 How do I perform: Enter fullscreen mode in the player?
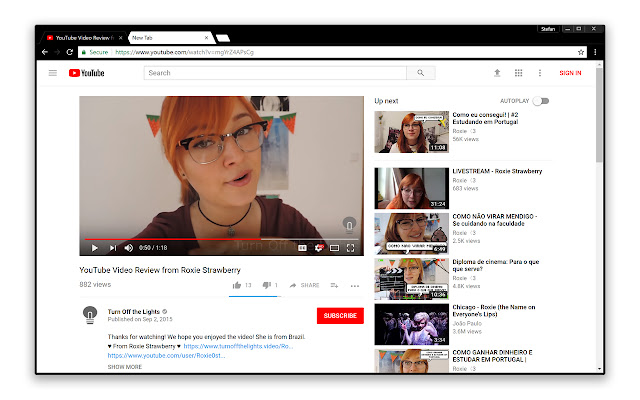[x=351, y=247]
